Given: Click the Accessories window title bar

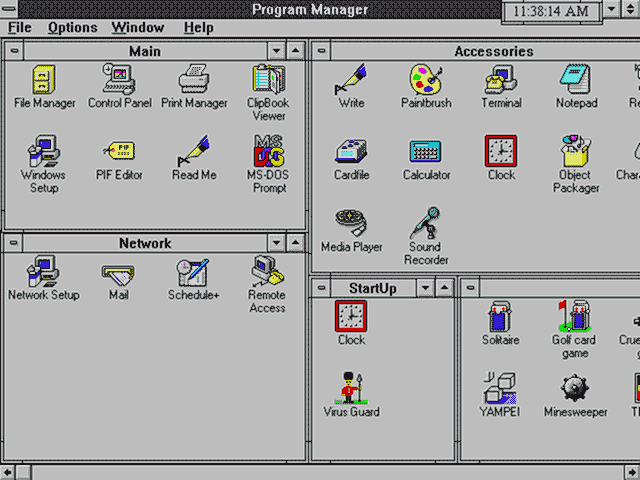Looking at the screenshot, I should [x=486, y=51].
